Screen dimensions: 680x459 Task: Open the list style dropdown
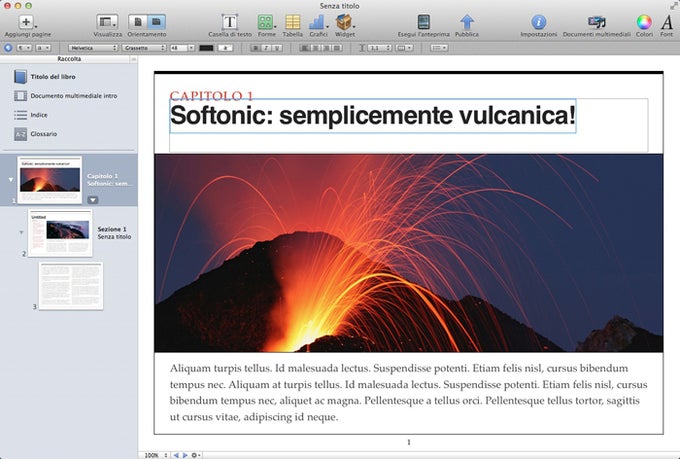[x=439, y=48]
